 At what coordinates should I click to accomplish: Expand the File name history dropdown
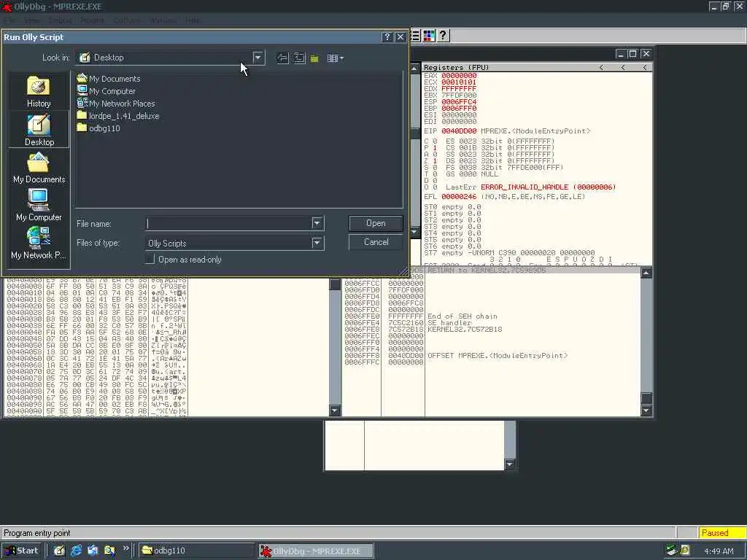(317, 223)
